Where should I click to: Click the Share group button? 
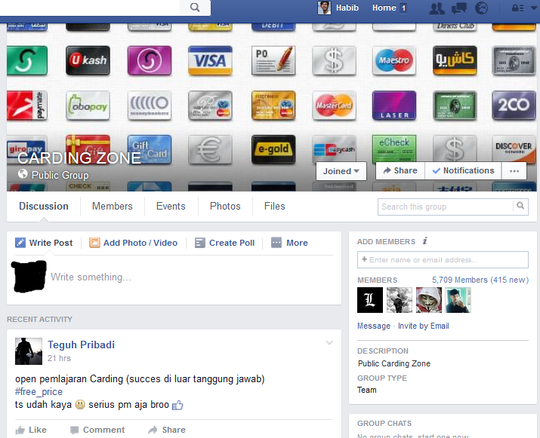coord(400,170)
